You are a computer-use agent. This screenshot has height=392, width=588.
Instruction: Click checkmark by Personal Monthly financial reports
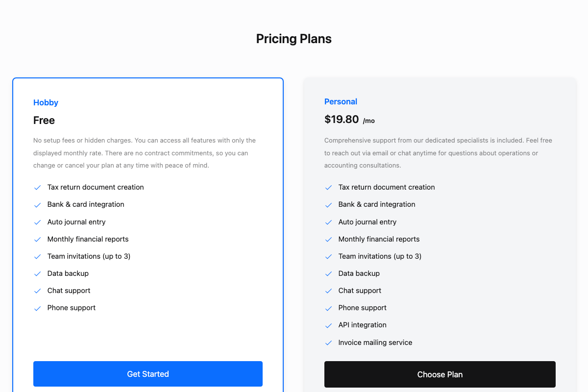pos(328,240)
